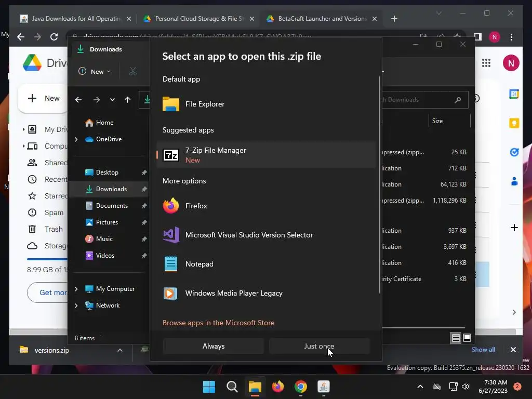Close the Java Downloads tab
532x399 pixels.
click(x=129, y=19)
